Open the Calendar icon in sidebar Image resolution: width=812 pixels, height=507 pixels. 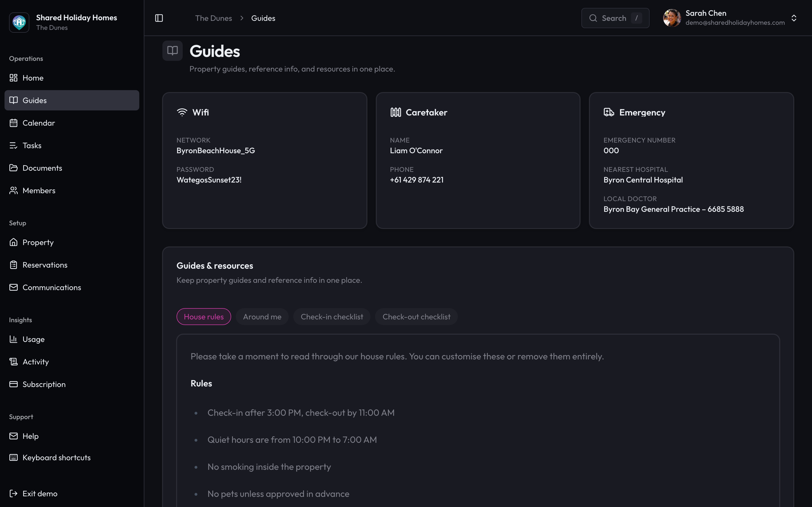(x=14, y=123)
